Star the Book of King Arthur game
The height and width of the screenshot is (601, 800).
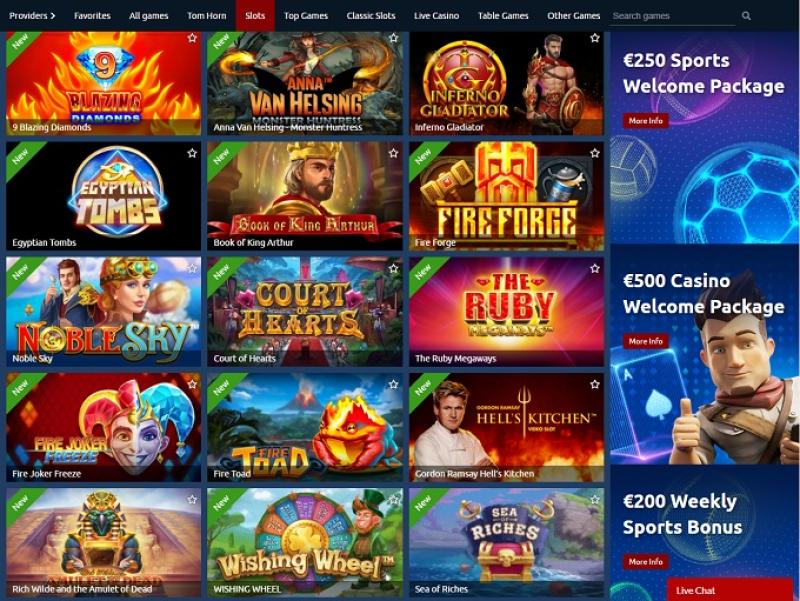coord(393,153)
